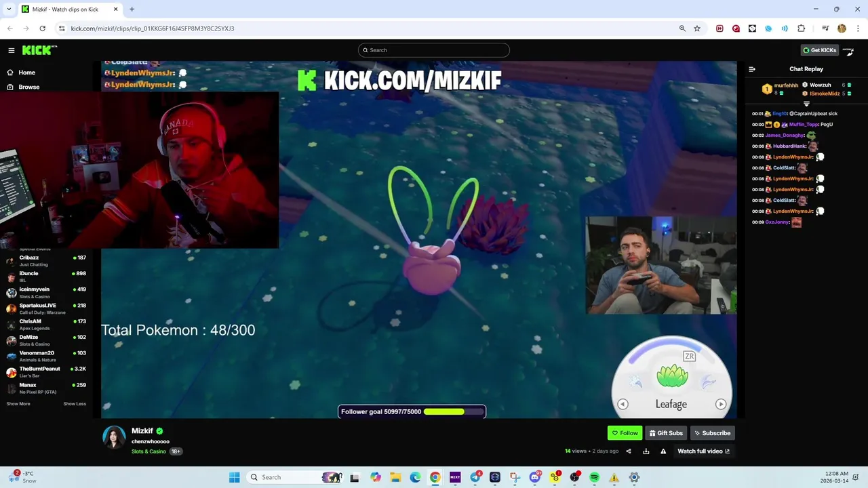Share this clip
This screenshot has height=488, width=868.
(628, 451)
